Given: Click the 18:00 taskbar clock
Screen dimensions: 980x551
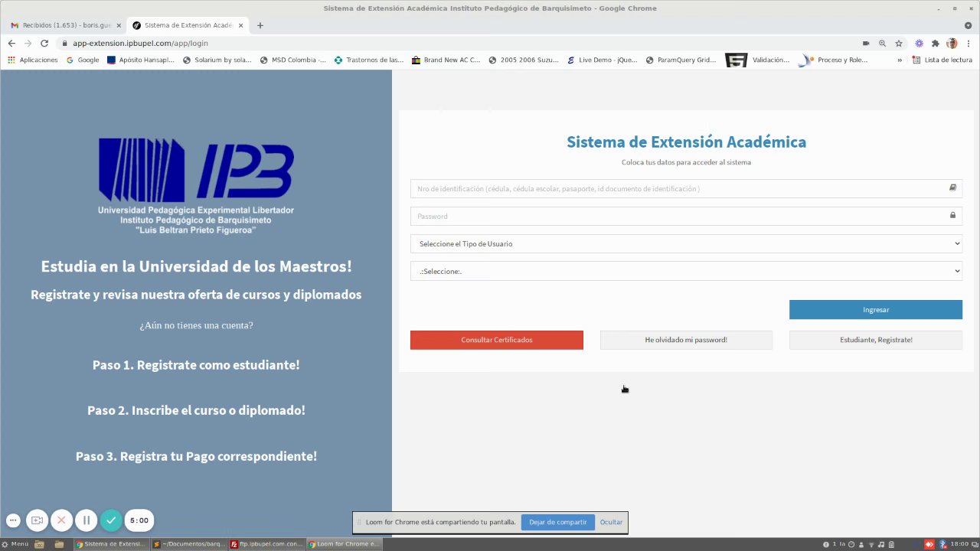Looking at the screenshot, I should pyautogui.click(x=959, y=544).
